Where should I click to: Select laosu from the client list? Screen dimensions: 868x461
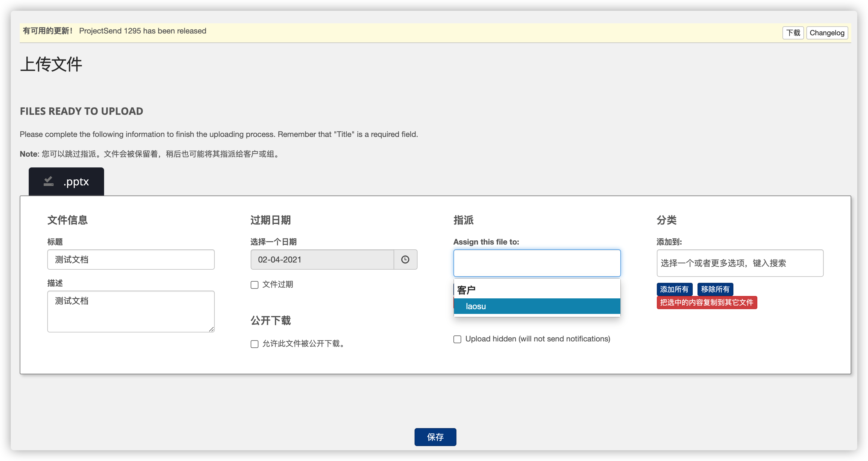537,306
